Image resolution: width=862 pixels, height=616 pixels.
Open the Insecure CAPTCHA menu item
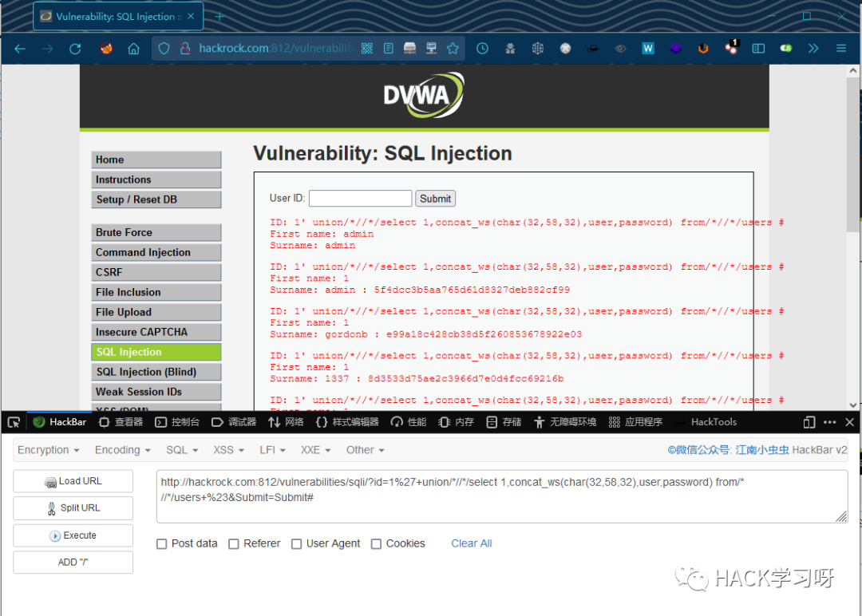156,332
